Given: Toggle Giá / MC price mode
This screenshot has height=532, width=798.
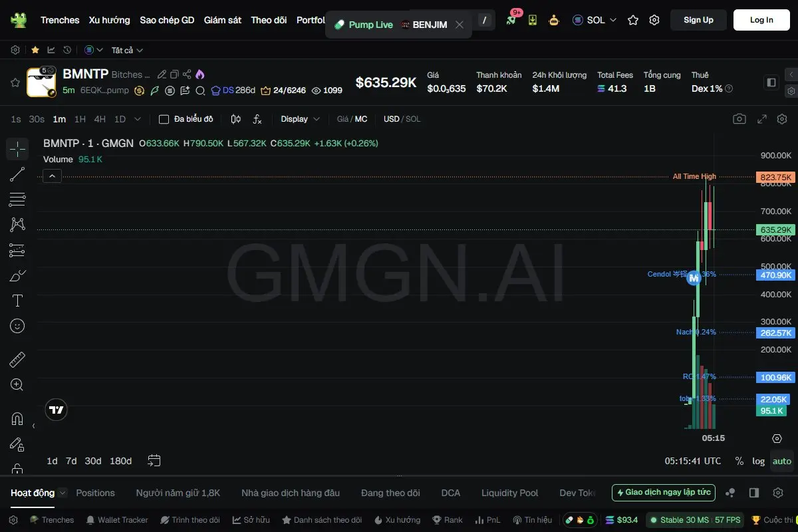Looking at the screenshot, I should click(x=352, y=119).
